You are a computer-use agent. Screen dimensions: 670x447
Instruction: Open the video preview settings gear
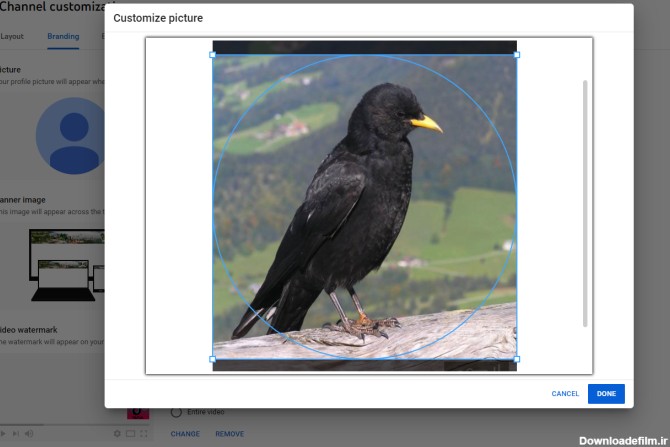coord(117,434)
